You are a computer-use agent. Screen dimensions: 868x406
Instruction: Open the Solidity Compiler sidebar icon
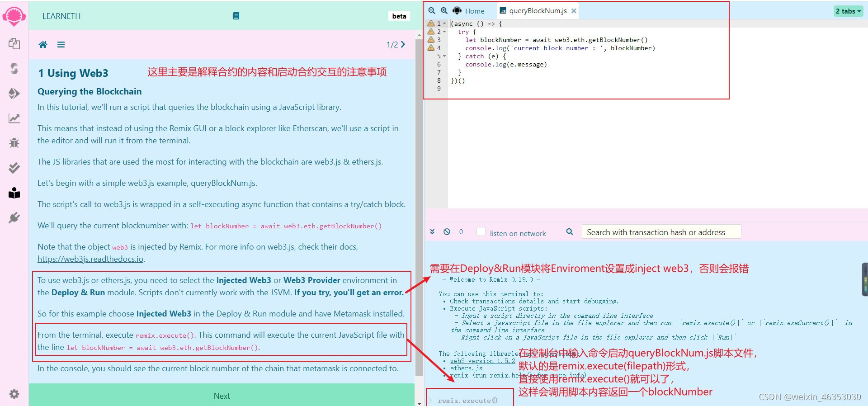click(x=14, y=68)
